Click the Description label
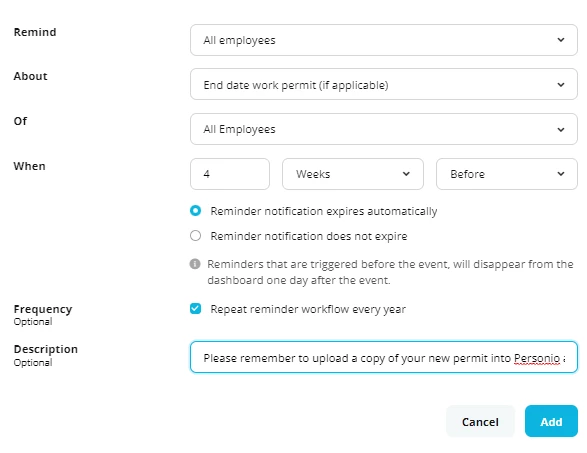The width and height of the screenshot is (587, 453). (x=46, y=349)
